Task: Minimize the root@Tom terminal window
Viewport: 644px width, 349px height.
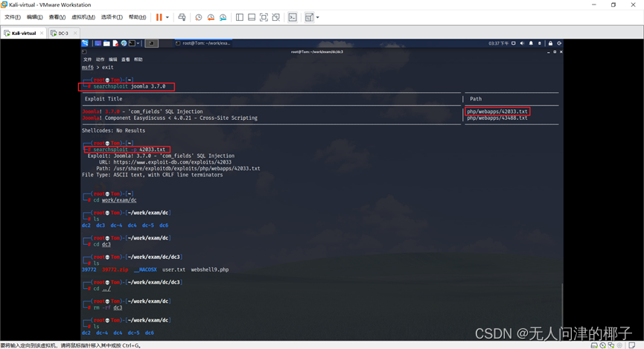Action: point(548,52)
